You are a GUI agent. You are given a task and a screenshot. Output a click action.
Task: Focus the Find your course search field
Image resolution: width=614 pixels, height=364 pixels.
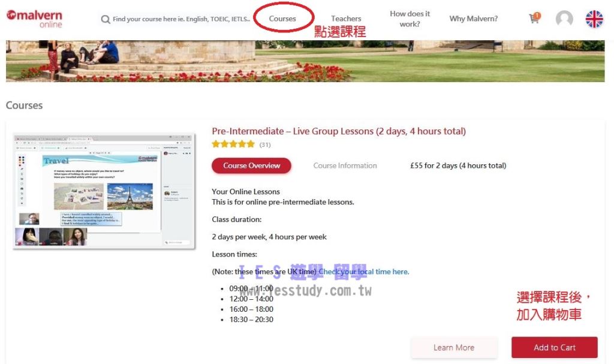tap(181, 19)
